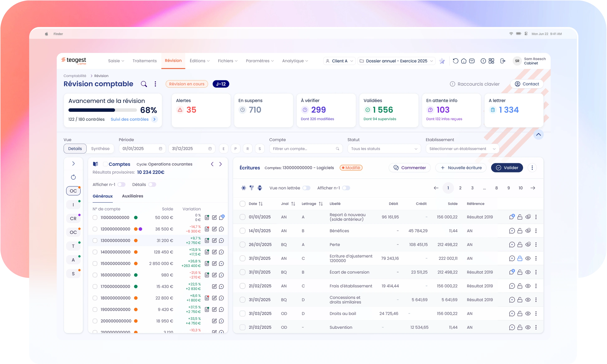607x364 pixels.
Task: Open the apps grid icon
Action: point(491,61)
